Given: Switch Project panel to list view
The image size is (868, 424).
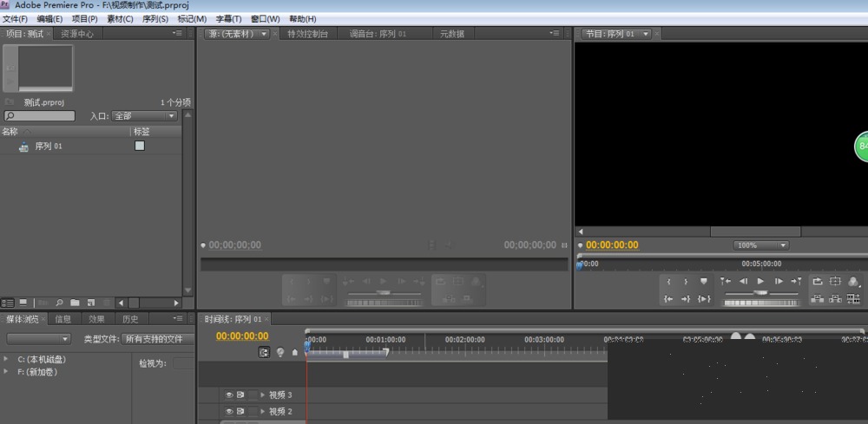Looking at the screenshot, I should pos(8,303).
